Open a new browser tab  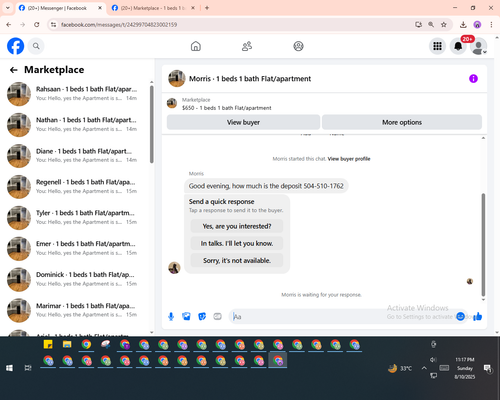pyautogui.click(x=207, y=8)
